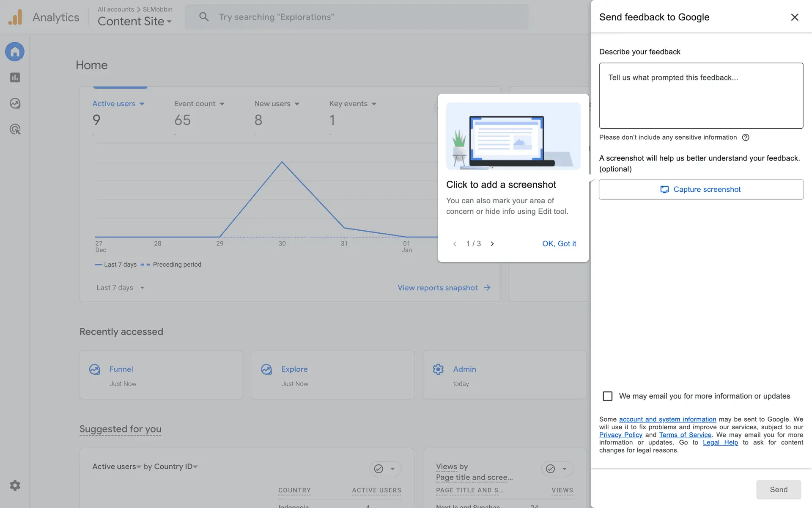
Task: Expand the Key events metric dropdown
Action: tap(374, 104)
